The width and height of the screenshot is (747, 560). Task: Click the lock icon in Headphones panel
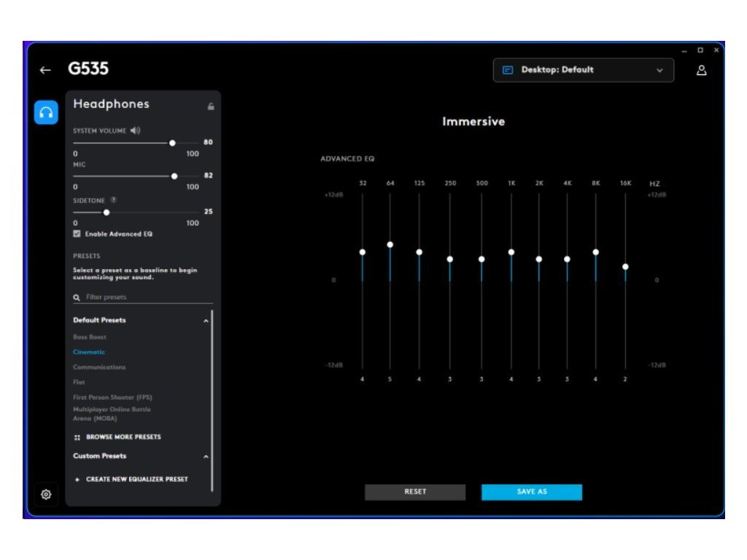tap(211, 106)
